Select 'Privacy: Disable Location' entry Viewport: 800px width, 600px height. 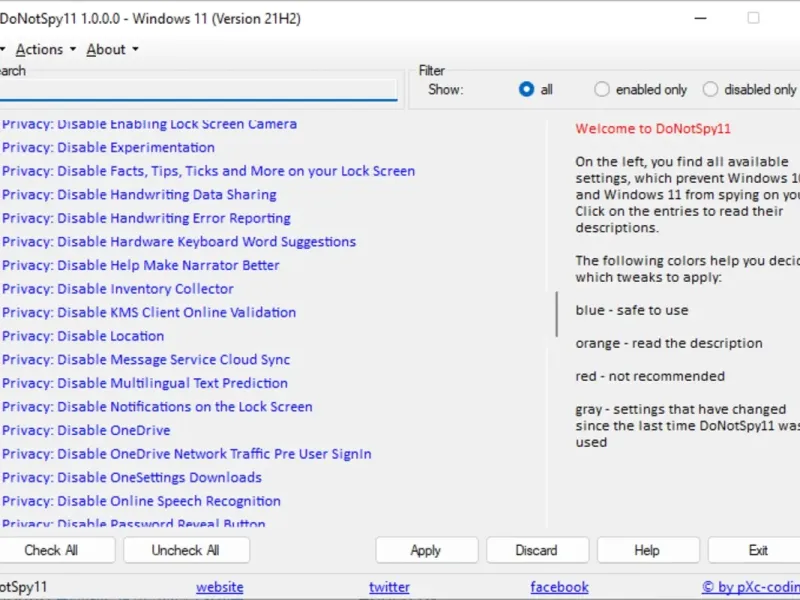click(83, 336)
